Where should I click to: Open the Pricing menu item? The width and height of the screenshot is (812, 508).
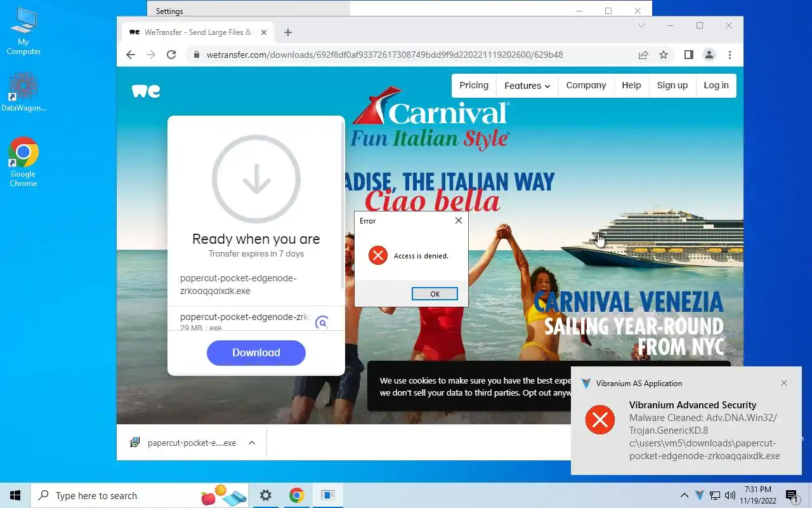pyautogui.click(x=474, y=85)
